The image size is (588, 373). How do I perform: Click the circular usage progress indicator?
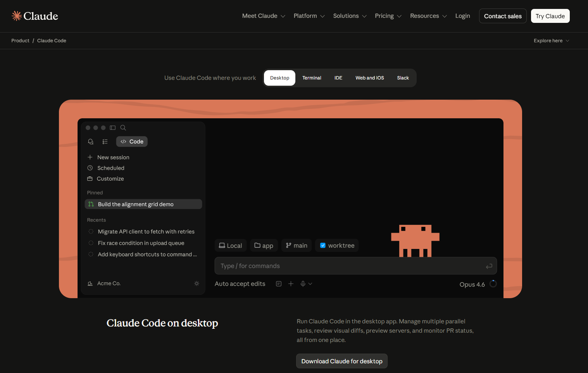coord(493,284)
